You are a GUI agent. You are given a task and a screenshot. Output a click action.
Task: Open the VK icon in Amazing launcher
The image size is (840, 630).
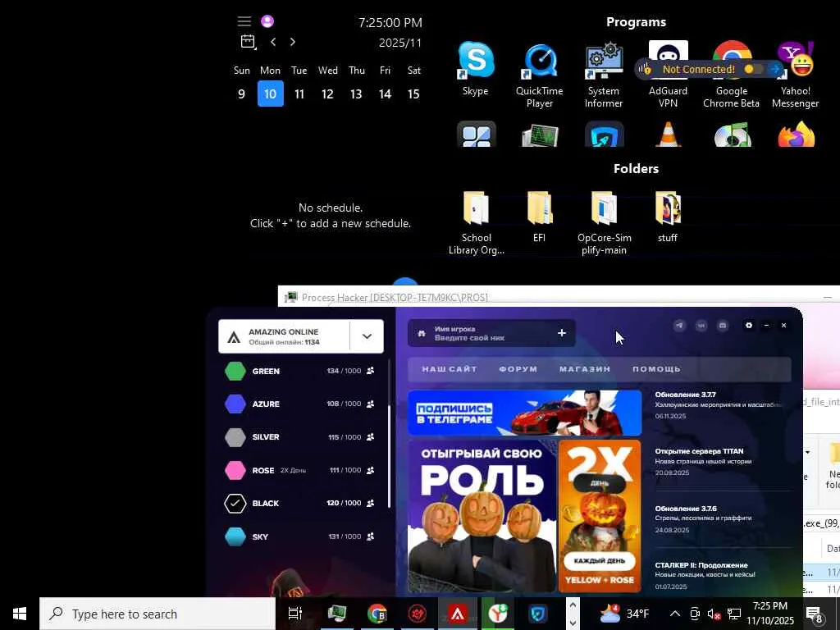click(x=701, y=326)
